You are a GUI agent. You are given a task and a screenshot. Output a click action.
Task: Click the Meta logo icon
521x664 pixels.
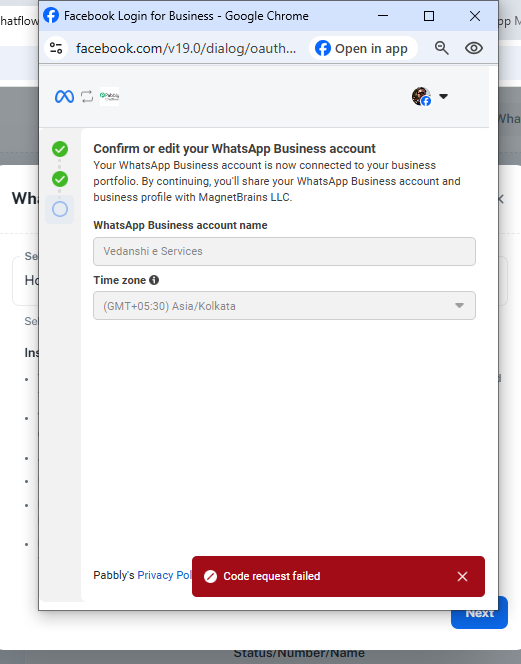click(64, 97)
